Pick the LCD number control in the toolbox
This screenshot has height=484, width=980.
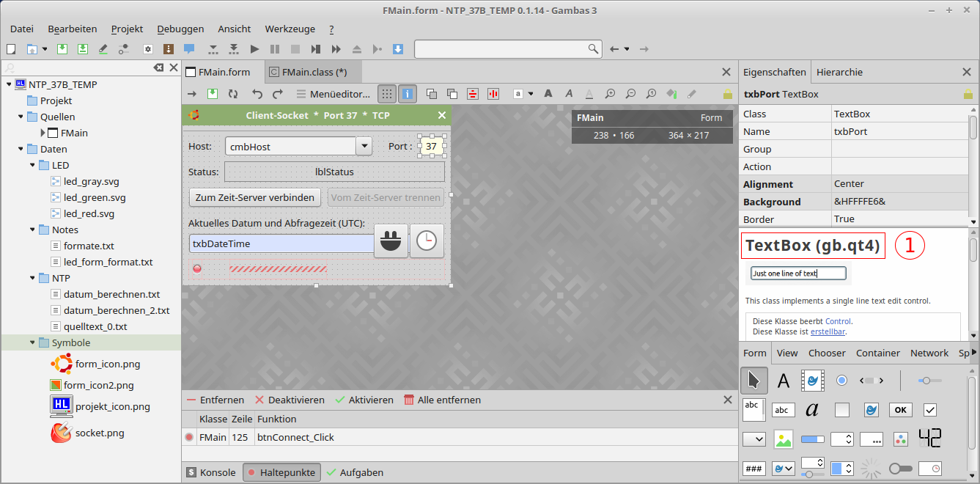click(929, 439)
